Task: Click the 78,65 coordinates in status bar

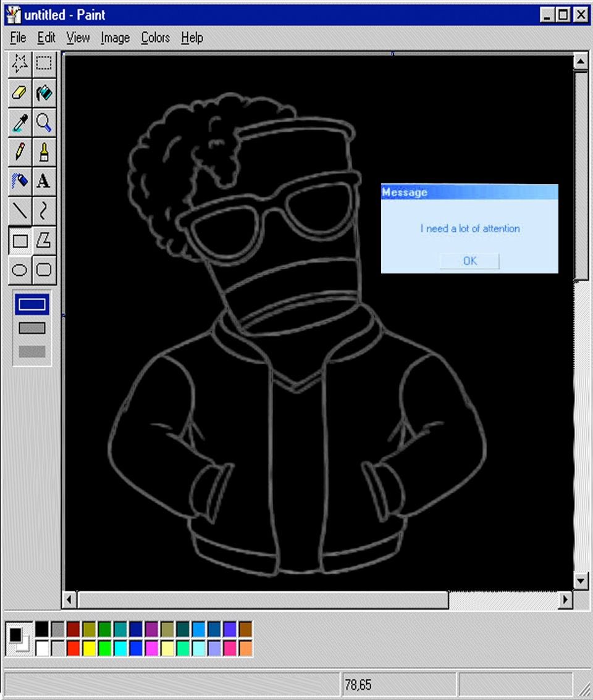Action: tap(358, 685)
